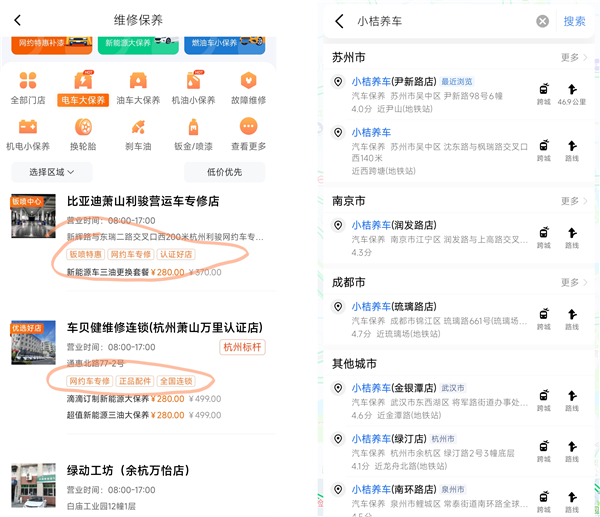
Task: Open the 换轮胎 tire service icon
Action: point(83,127)
